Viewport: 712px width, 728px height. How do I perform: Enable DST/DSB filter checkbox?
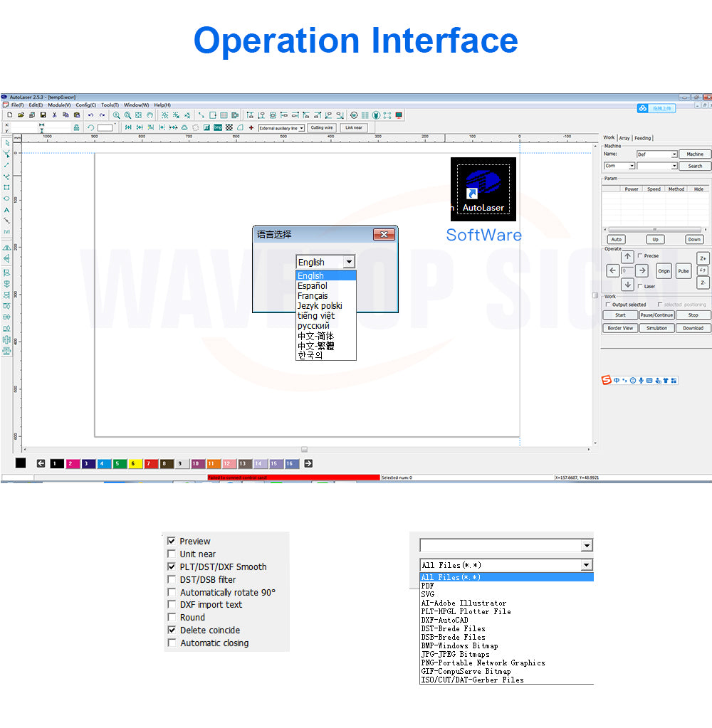[x=172, y=579]
